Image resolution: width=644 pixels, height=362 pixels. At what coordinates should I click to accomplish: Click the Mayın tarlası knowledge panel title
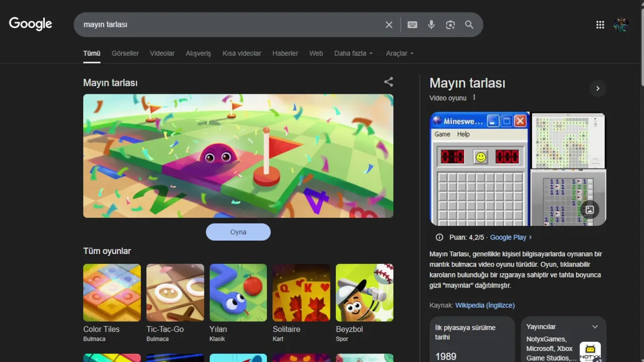click(x=467, y=83)
